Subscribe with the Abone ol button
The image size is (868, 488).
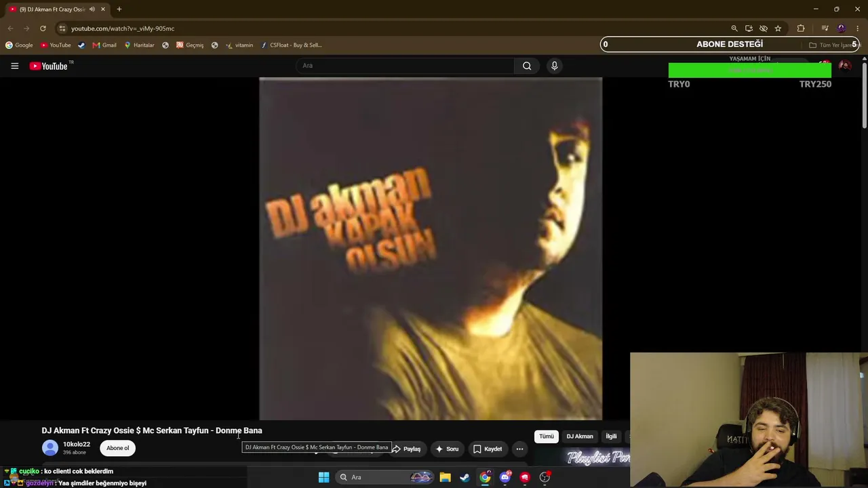[x=117, y=448]
